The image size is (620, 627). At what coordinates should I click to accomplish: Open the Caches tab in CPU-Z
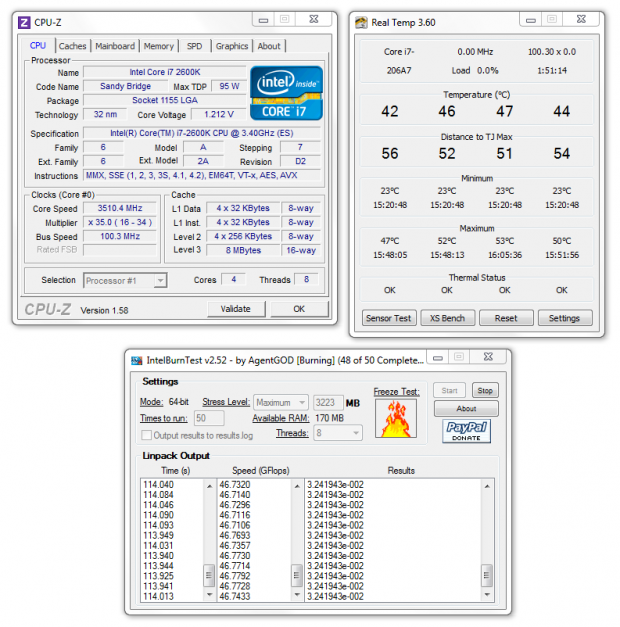[72, 46]
